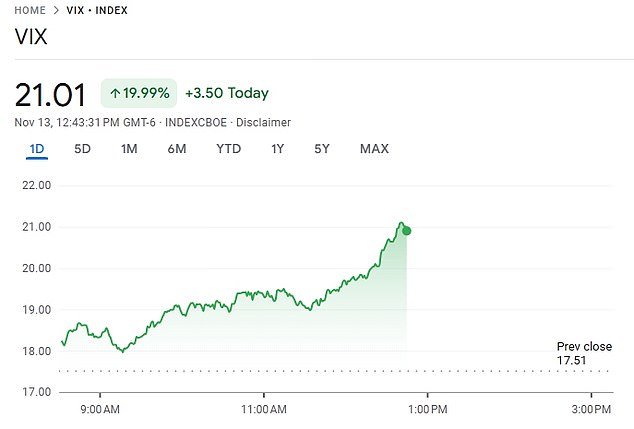
Task: Click the VIX page title heading
Action: pos(31,37)
